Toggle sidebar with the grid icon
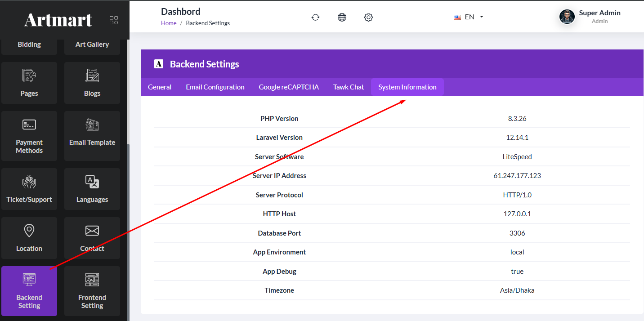 114,20
